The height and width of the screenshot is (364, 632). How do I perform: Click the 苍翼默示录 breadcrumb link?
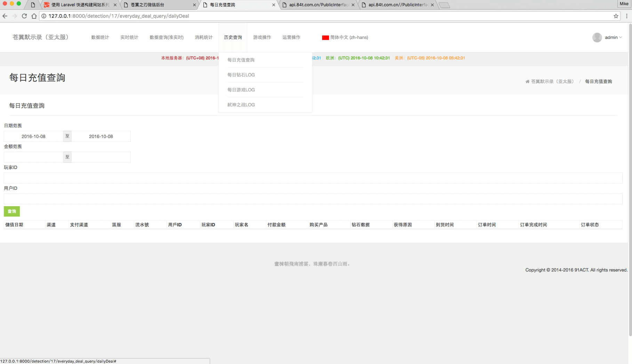tap(552, 81)
